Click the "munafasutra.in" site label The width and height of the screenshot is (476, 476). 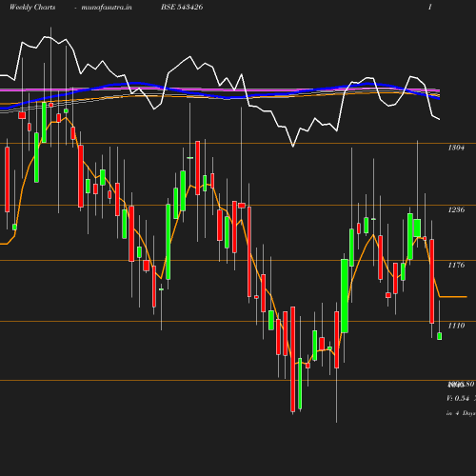coord(107,8)
